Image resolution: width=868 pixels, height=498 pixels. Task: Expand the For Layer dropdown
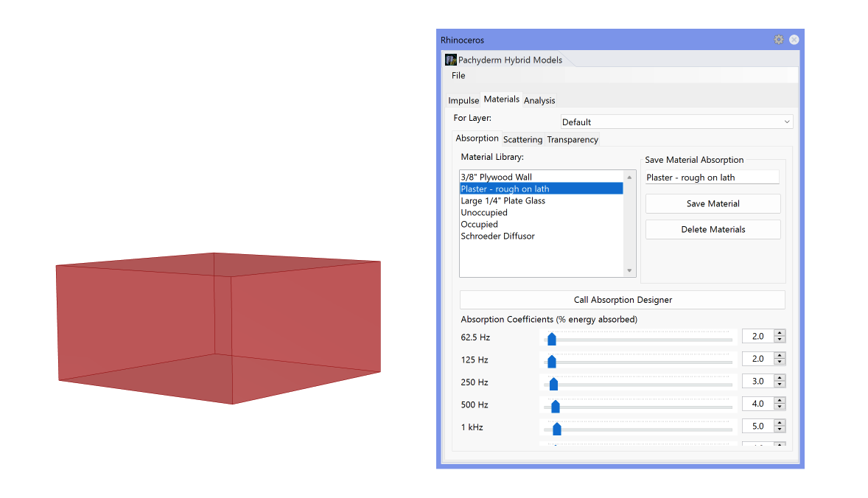point(676,122)
